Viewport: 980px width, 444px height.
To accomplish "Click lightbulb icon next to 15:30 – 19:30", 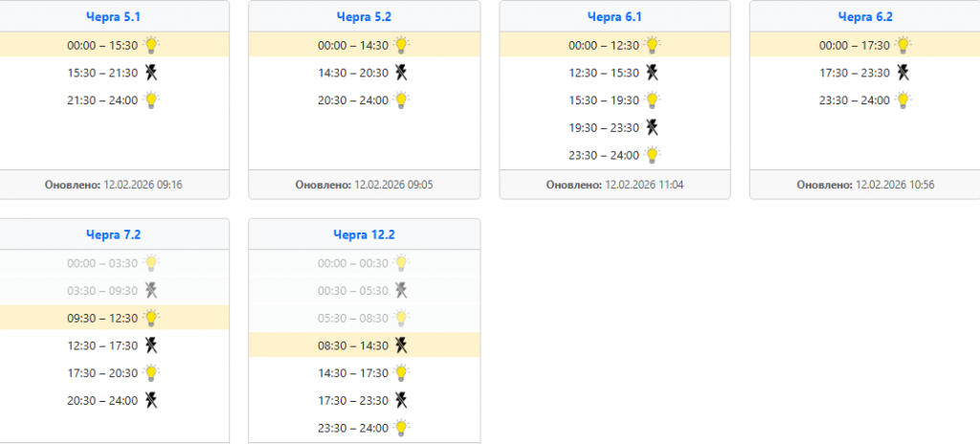I will (652, 100).
